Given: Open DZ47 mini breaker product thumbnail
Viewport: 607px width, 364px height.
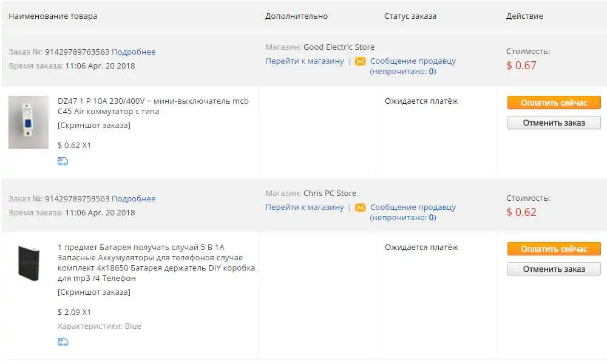Looking at the screenshot, I should (29, 122).
